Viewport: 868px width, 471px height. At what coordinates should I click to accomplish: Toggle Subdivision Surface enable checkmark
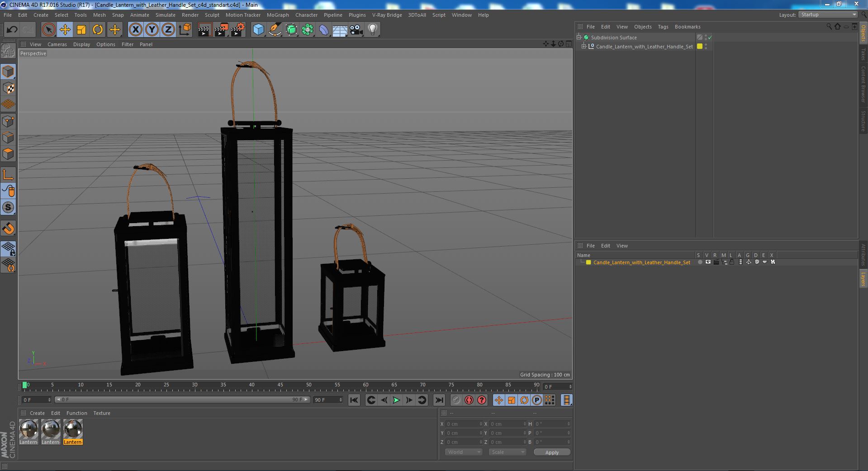tap(710, 38)
